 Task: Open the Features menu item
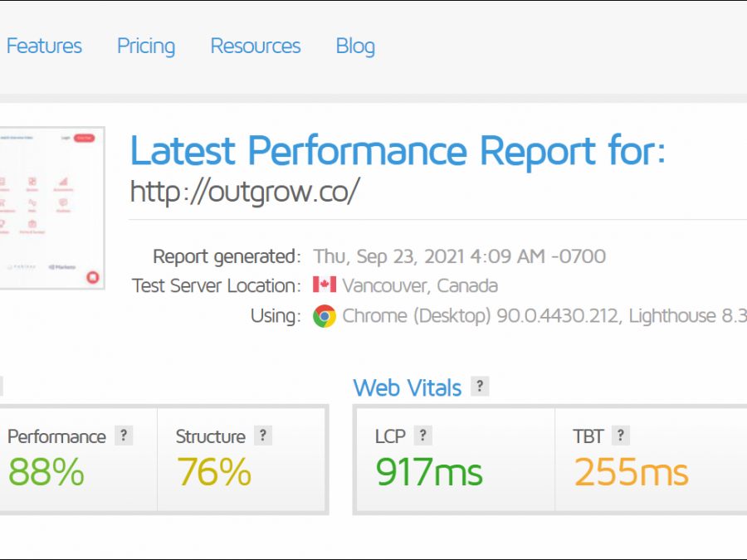(44, 46)
